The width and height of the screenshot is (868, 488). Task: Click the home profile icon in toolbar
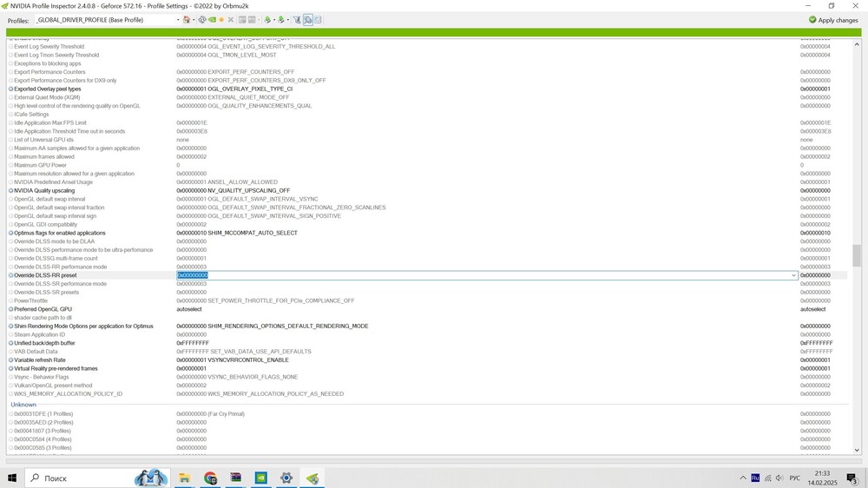click(187, 19)
